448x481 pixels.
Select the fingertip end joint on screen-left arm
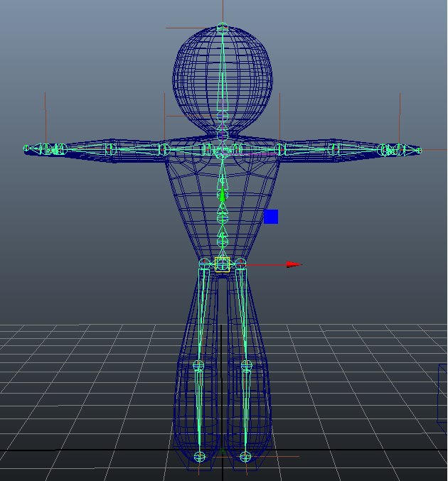click(26, 148)
